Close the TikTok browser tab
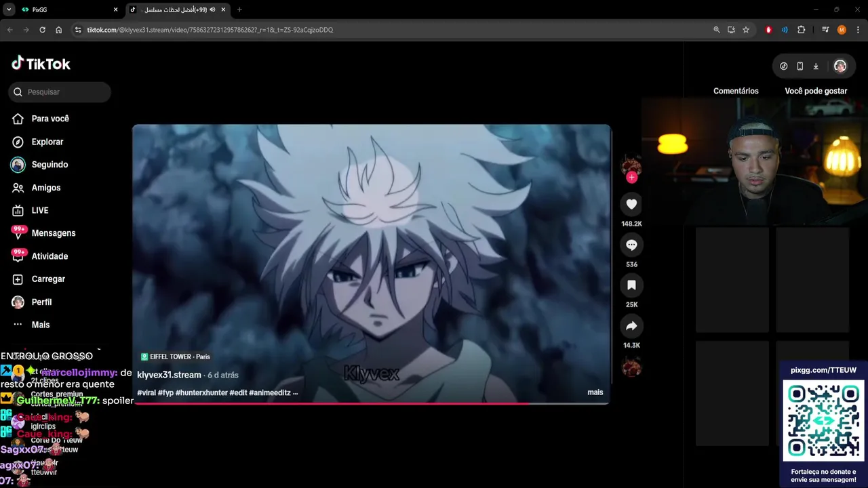The height and width of the screenshot is (488, 868). pyautogui.click(x=223, y=9)
